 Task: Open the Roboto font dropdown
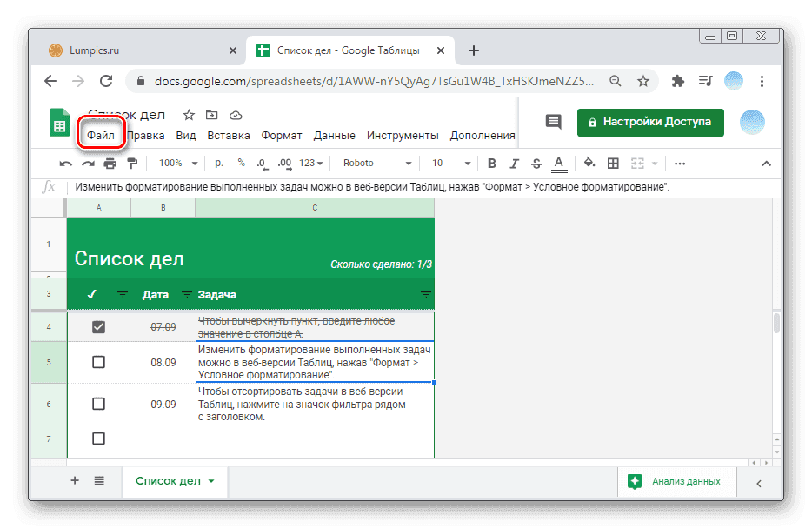tap(376, 164)
